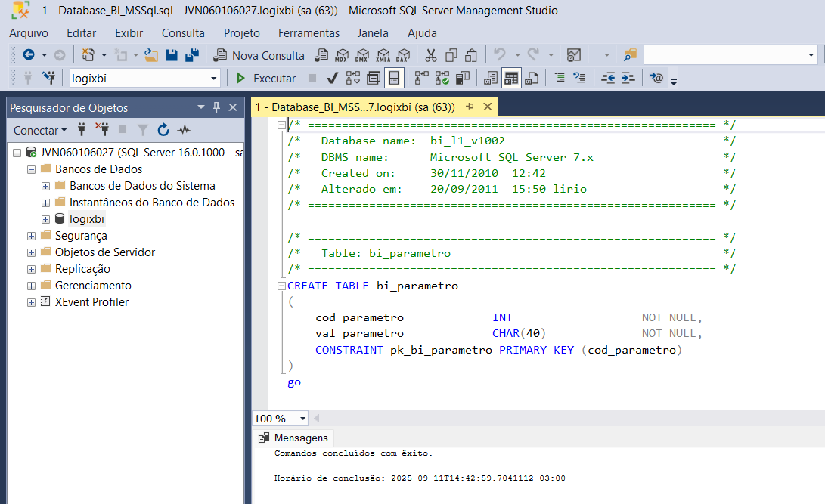Expand Bancos de Dados do Sistema
Image resolution: width=825 pixels, height=504 pixels.
[46, 187]
